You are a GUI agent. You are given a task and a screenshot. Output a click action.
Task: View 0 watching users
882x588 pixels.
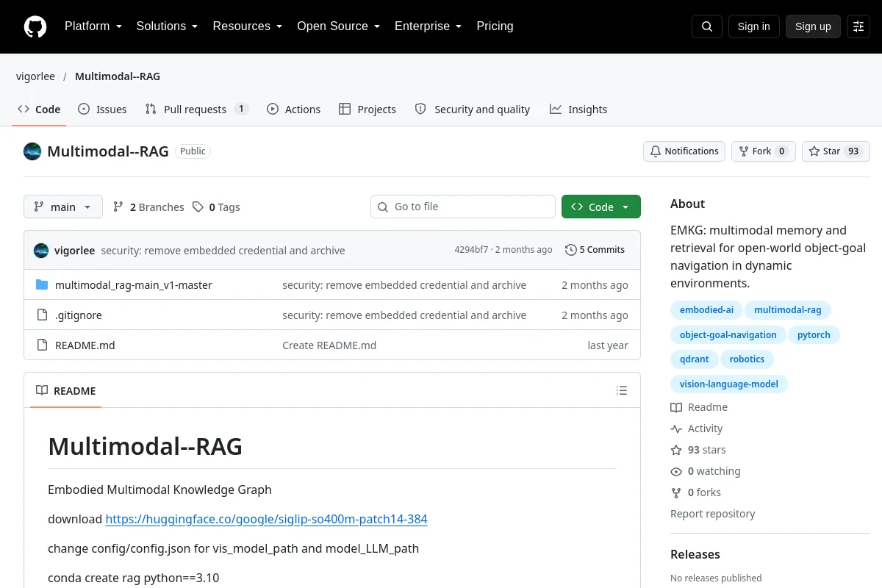click(x=706, y=471)
